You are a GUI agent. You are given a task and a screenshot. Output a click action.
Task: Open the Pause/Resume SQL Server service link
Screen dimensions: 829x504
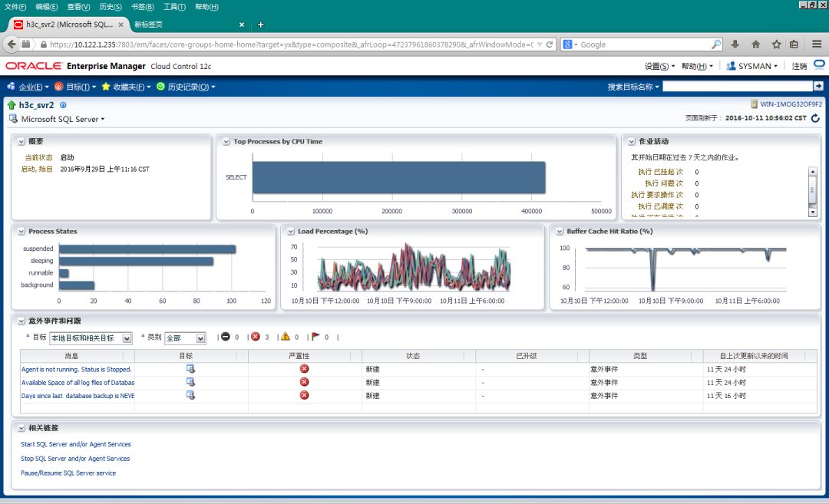click(68, 473)
